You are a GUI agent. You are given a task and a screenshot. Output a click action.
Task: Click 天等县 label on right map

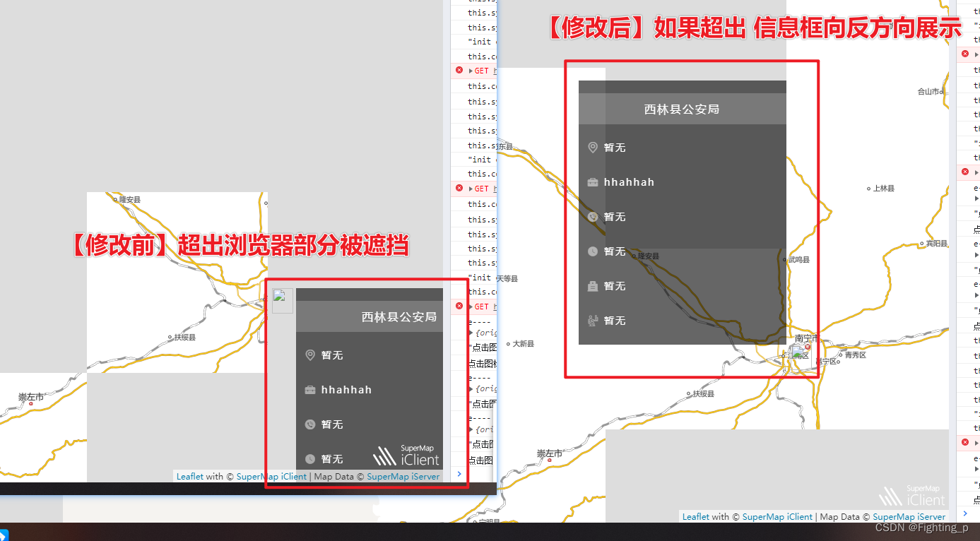tap(507, 279)
